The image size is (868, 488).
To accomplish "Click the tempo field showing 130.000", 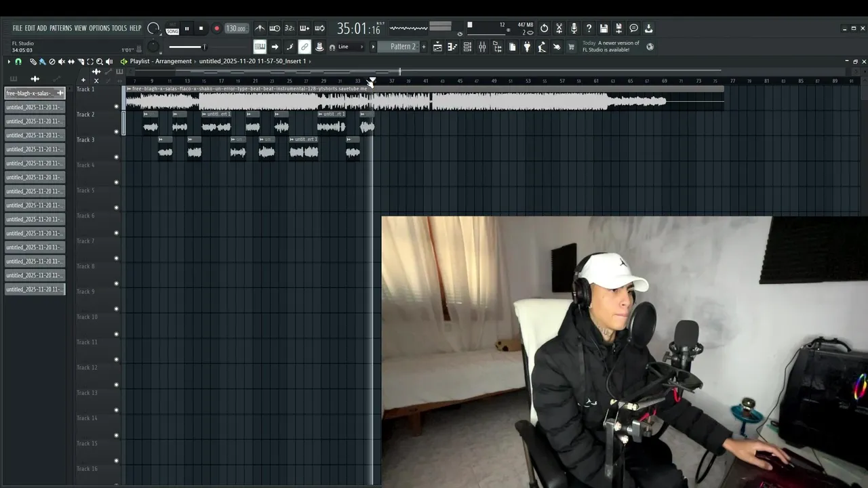I will coord(235,28).
